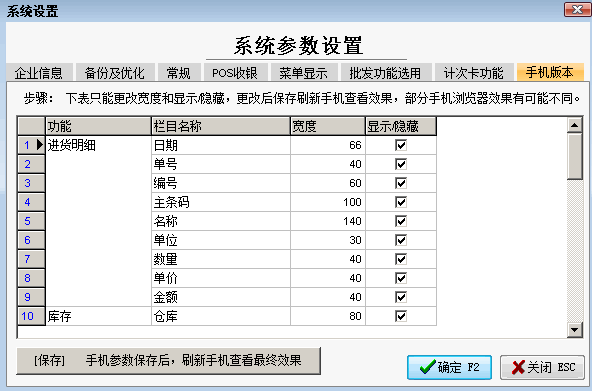
Task: Click the 栏目名称 column header
Action: point(221,126)
